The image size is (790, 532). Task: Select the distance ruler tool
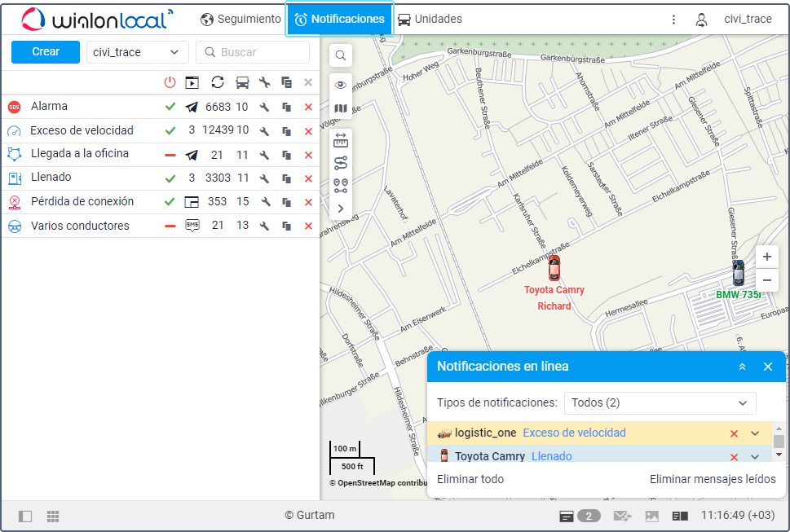341,139
